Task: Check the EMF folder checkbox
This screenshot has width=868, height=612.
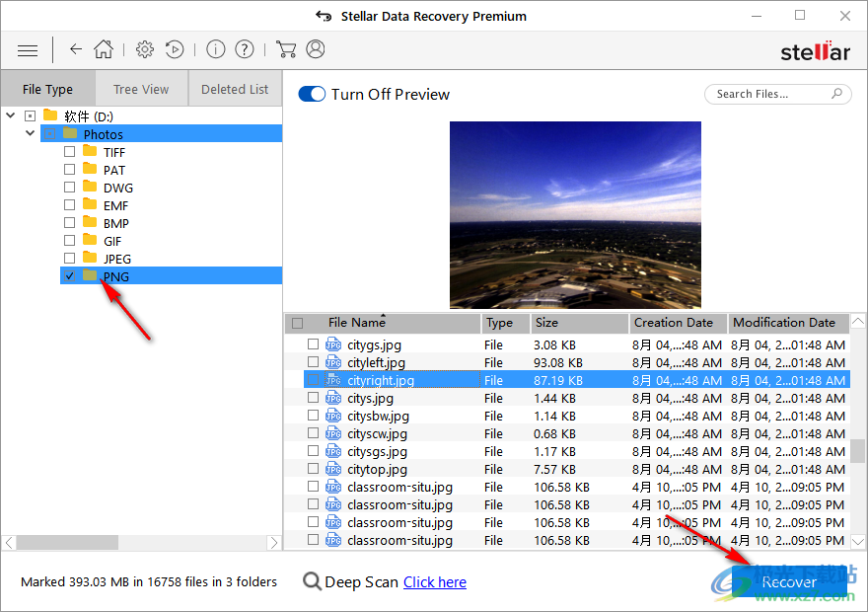Action: pyautogui.click(x=69, y=204)
